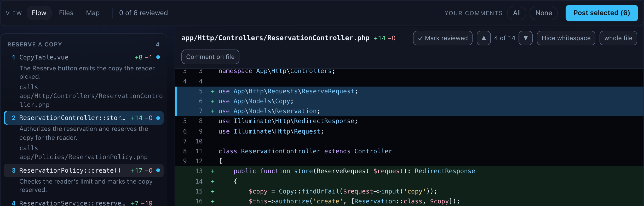Select the ReservationController.php file path heading
The image size is (644, 206).
275,38
